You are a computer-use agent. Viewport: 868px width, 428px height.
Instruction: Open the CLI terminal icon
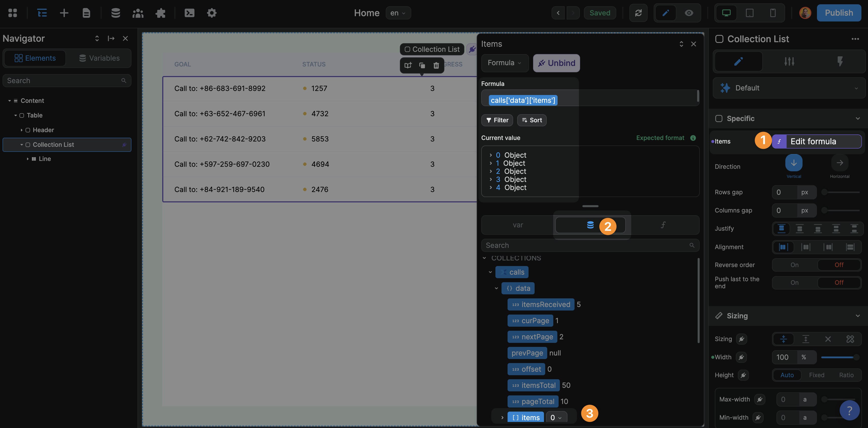tap(189, 13)
